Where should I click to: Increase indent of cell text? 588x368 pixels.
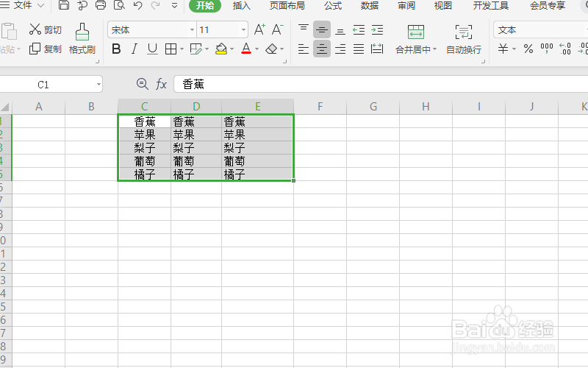[377, 29]
